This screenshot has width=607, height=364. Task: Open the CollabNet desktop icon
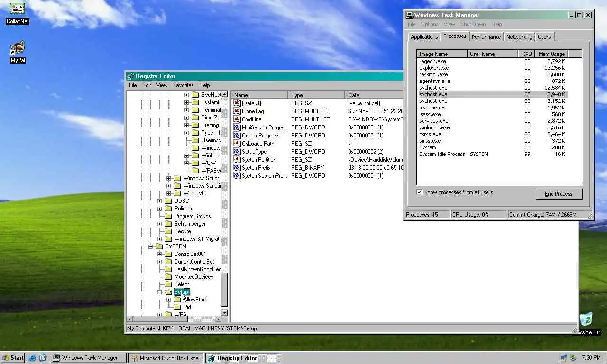[18, 9]
